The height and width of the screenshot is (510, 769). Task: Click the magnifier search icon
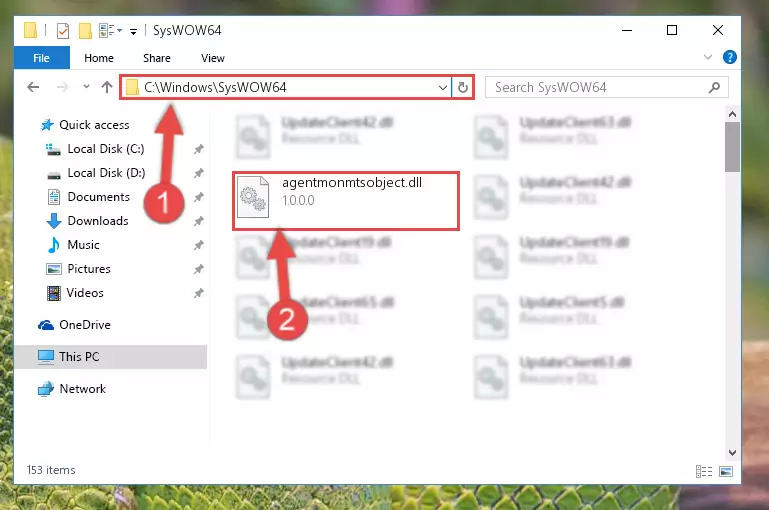[715, 87]
